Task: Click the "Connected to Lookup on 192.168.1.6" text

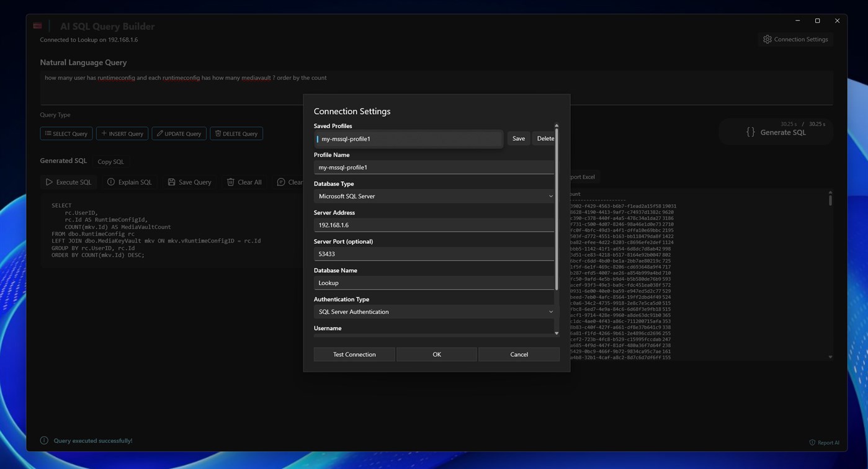Action: [89, 40]
